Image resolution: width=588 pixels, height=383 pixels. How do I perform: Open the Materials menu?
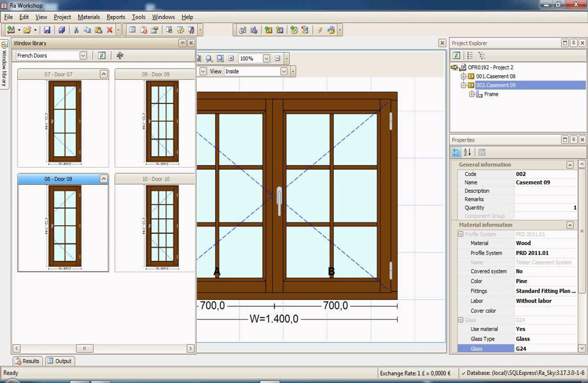point(89,17)
